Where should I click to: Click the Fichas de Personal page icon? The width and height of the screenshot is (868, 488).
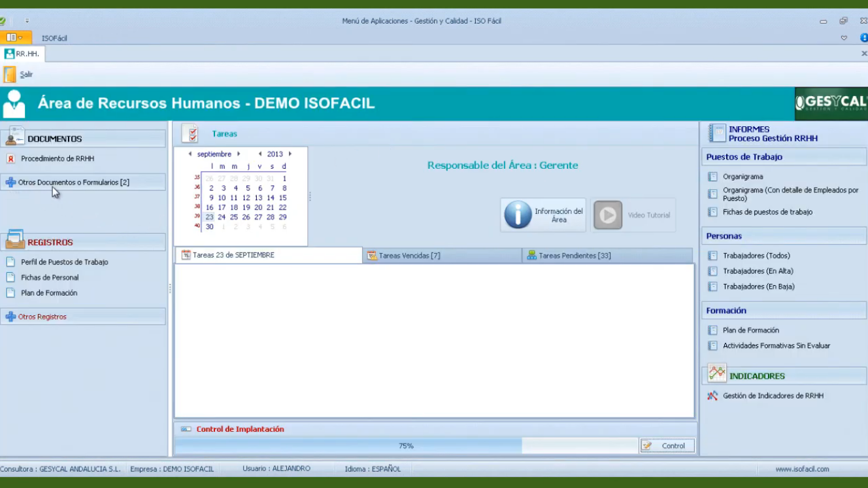[10, 277]
